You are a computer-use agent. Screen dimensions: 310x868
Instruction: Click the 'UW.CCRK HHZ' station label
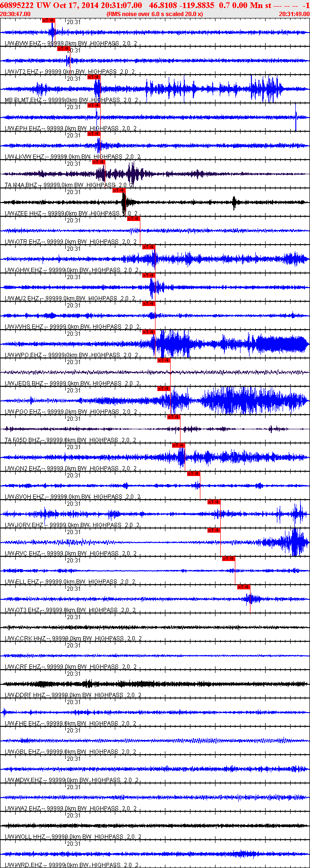click(x=25, y=638)
